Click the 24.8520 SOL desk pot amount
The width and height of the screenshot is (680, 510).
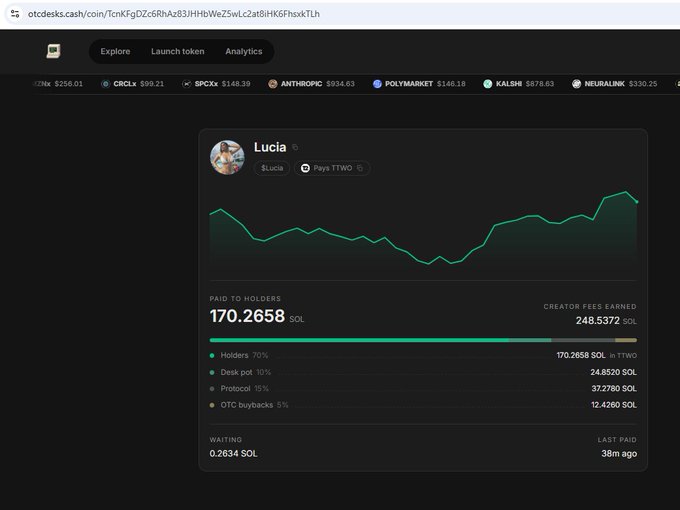(613, 372)
